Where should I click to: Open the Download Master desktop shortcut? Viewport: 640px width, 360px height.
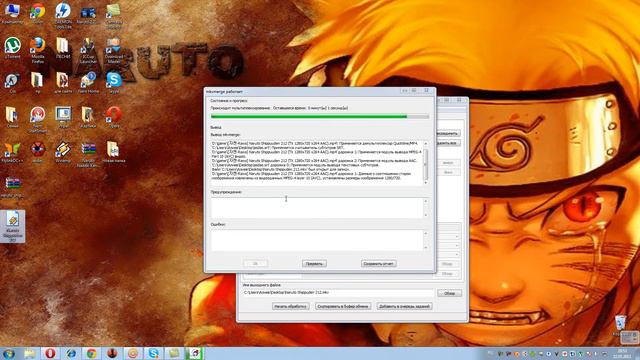tap(113, 50)
